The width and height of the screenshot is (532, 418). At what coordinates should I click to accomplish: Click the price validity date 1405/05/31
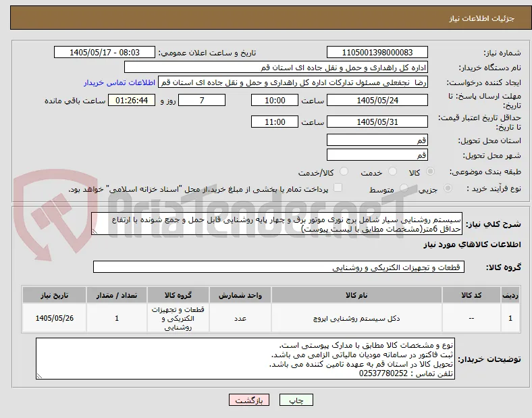tap(377, 122)
